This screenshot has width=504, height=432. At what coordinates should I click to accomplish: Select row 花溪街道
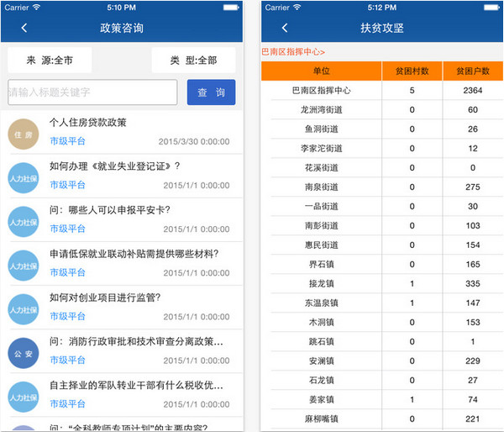coord(382,167)
